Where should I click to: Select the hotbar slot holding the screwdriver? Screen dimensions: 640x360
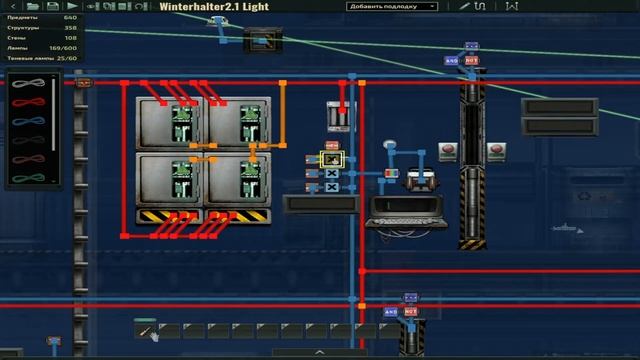pos(144,331)
